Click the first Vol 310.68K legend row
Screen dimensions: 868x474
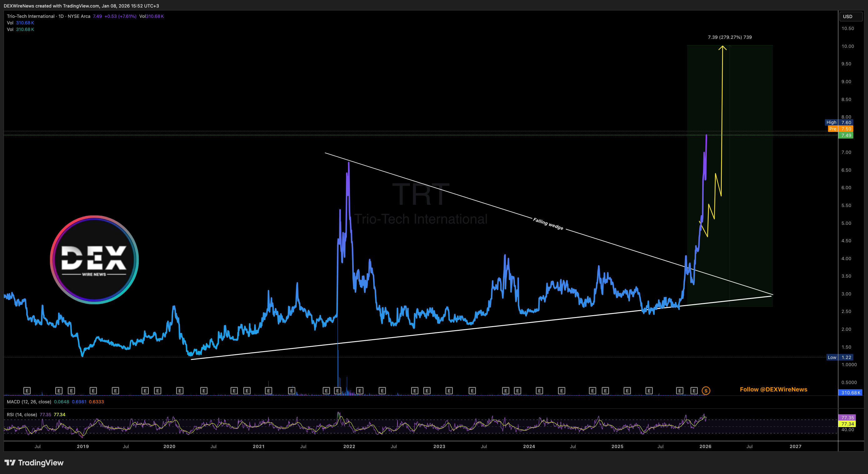(20, 23)
